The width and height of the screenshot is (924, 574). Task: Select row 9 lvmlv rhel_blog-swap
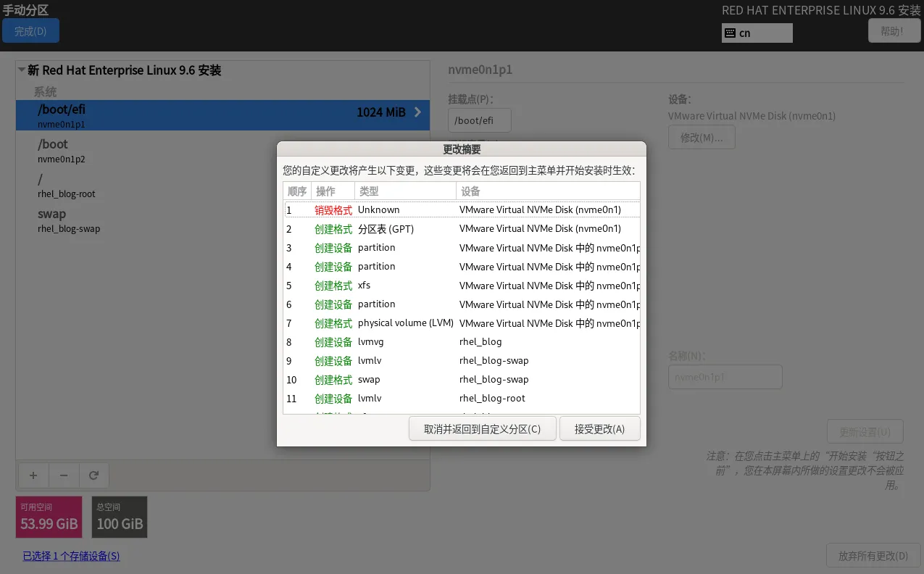point(462,360)
